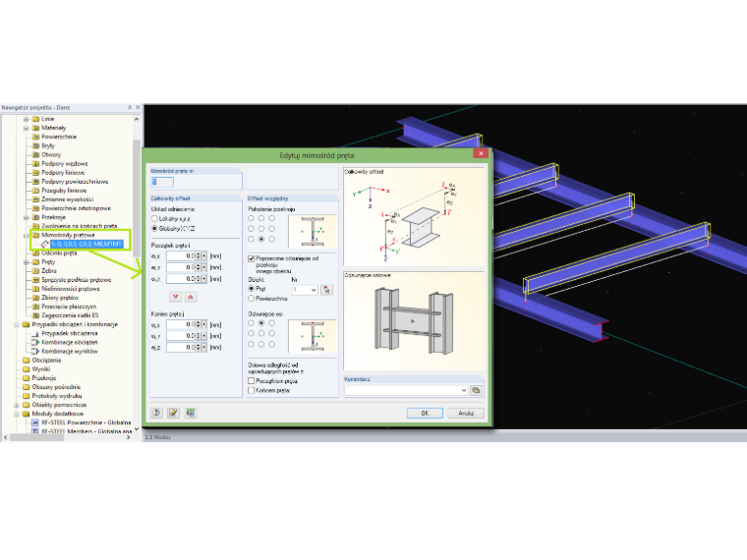
Task: Open comment library icon beside Komentarz
Action: [x=476, y=390]
